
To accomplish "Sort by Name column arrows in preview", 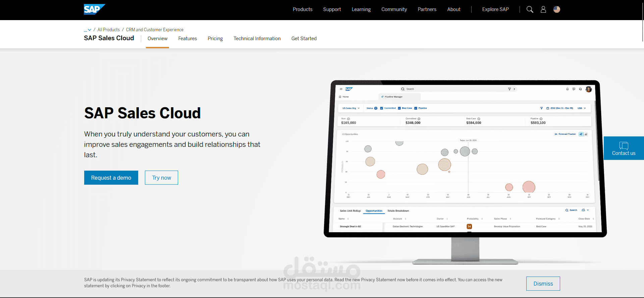I will pos(348,219).
